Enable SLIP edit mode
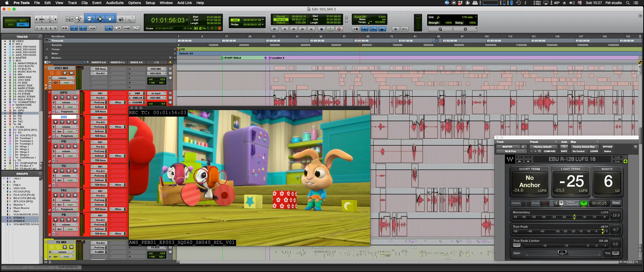The width and height of the screenshot is (644, 272). click(10, 24)
